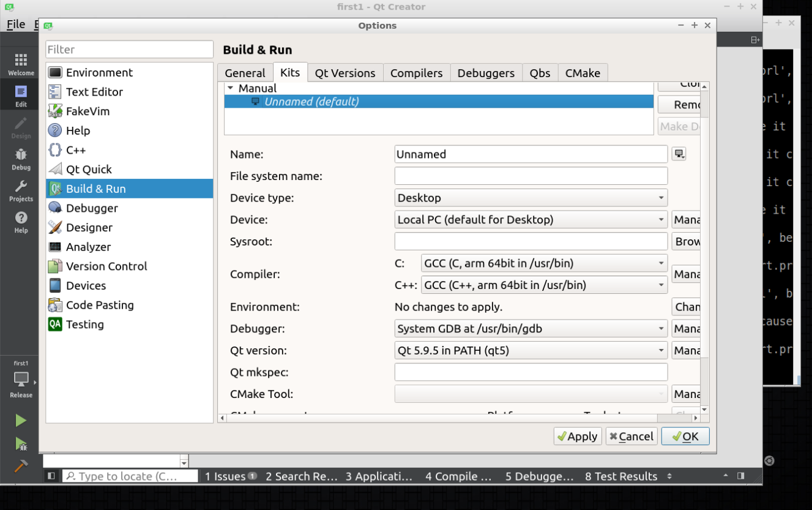Click the Apply button
The width and height of the screenshot is (812, 510).
click(x=578, y=436)
